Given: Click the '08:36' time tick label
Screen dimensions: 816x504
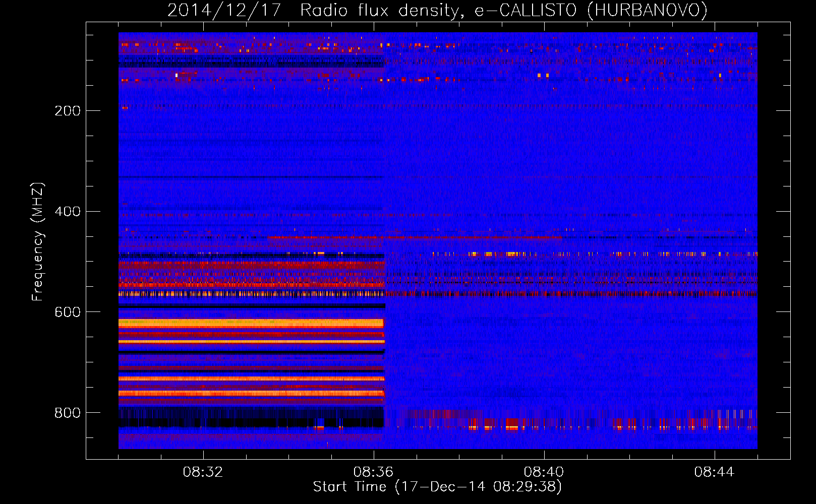Looking at the screenshot, I should tap(373, 472).
